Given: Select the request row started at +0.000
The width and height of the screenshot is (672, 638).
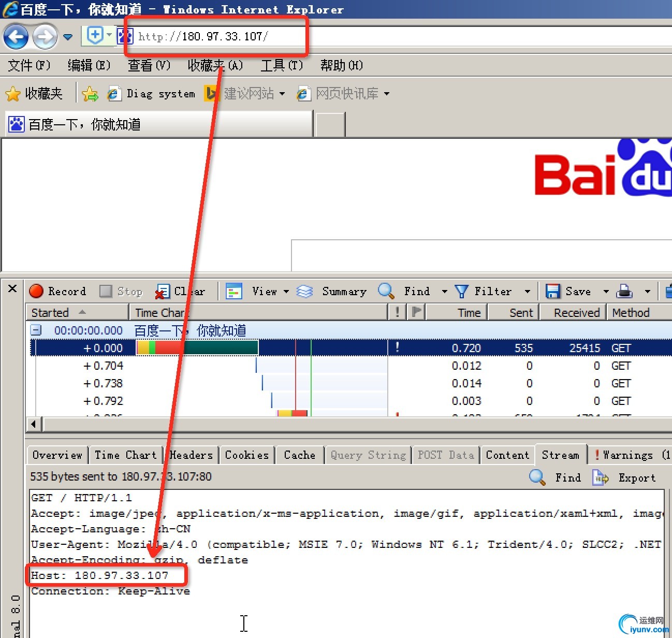Looking at the screenshot, I should pyautogui.click(x=351, y=348).
